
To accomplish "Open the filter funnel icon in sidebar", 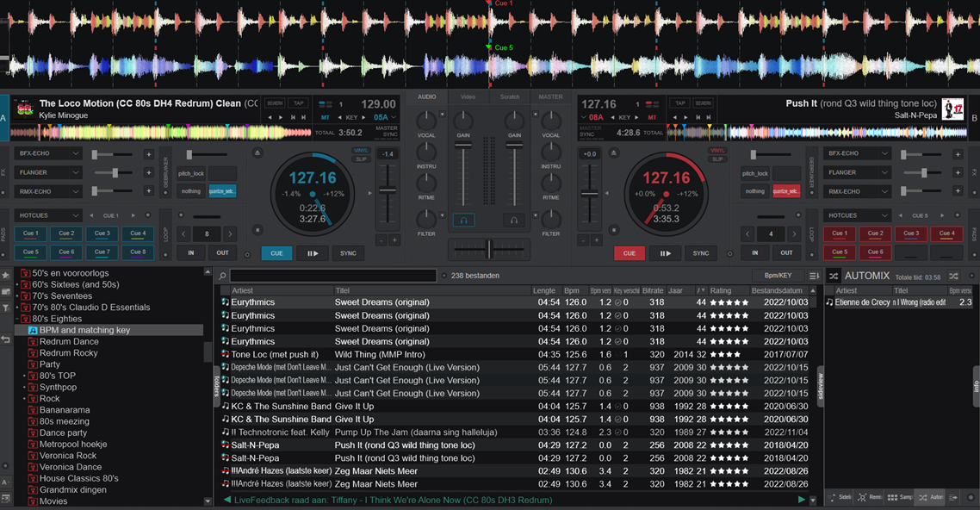I will click(x=6, y=308).
